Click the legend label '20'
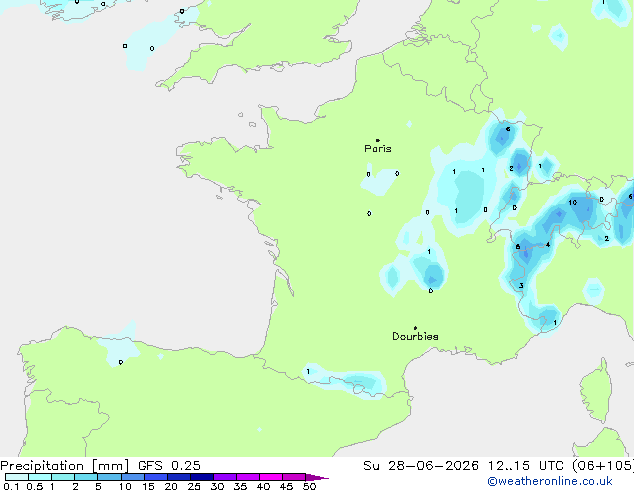The width and height of the screenshot is (634, 490). (x=171, y=486)
